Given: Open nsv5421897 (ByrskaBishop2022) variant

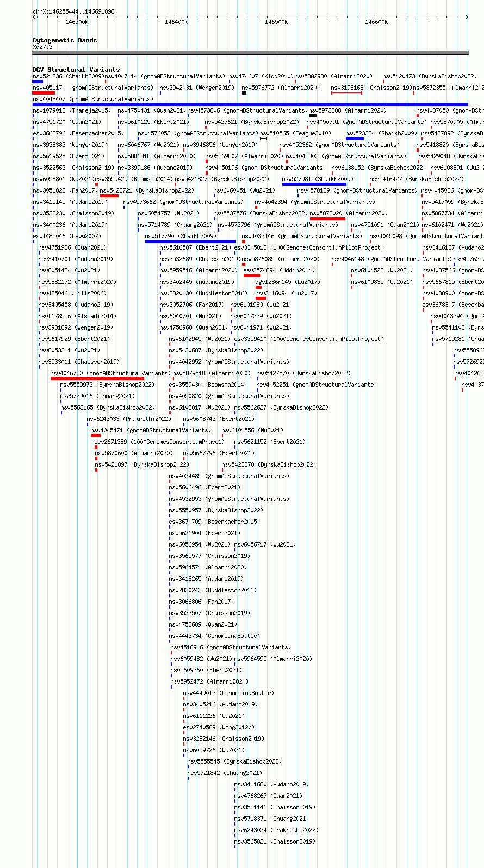Looking at the screenshot, I should pos(142,465).
